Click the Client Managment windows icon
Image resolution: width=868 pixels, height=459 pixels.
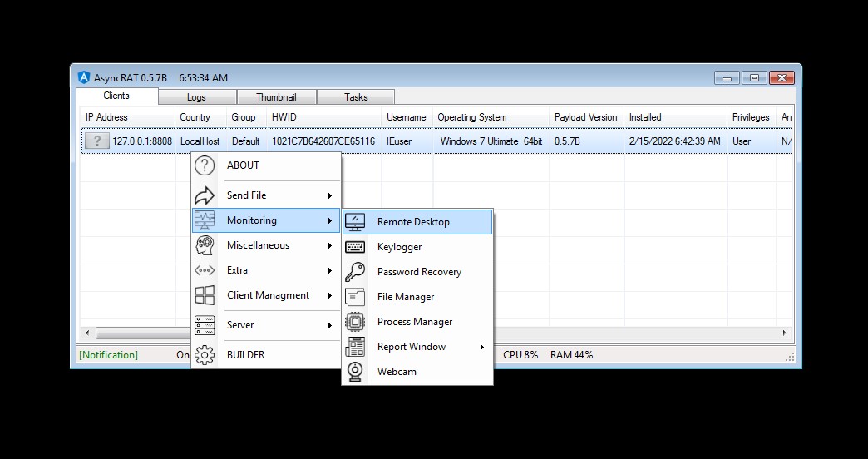click(205, 295)
